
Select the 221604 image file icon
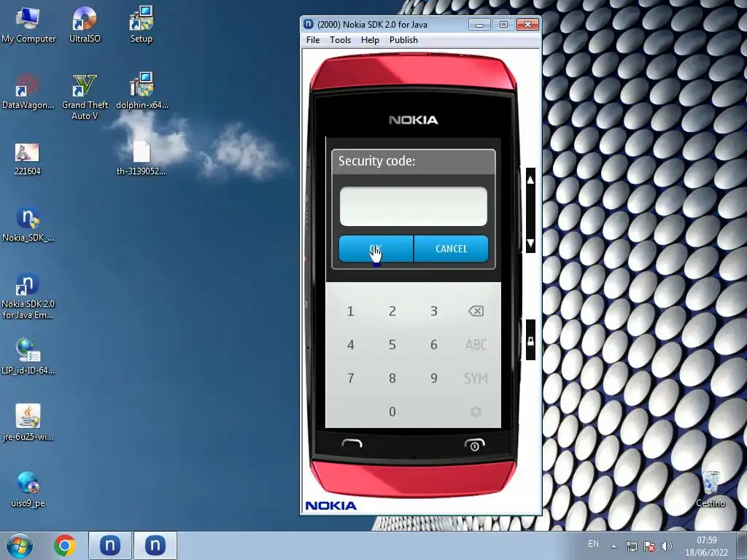coord(27,160)
